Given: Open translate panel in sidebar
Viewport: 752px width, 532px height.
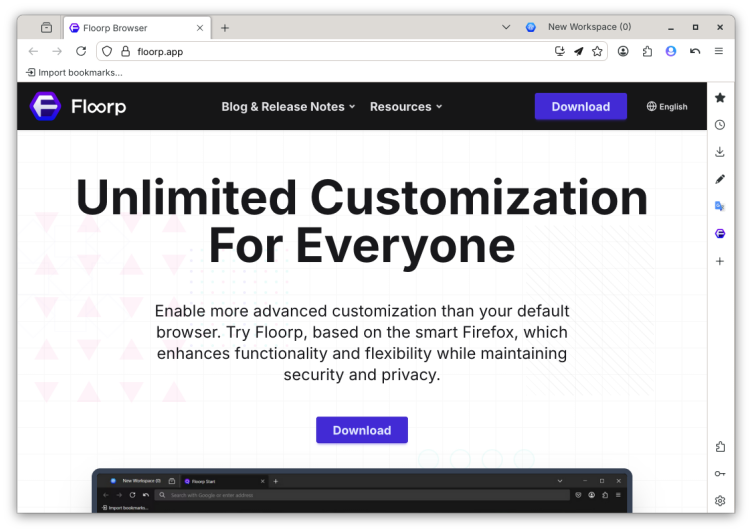Looking at the screenshot, I should click(x=720, y=206).
